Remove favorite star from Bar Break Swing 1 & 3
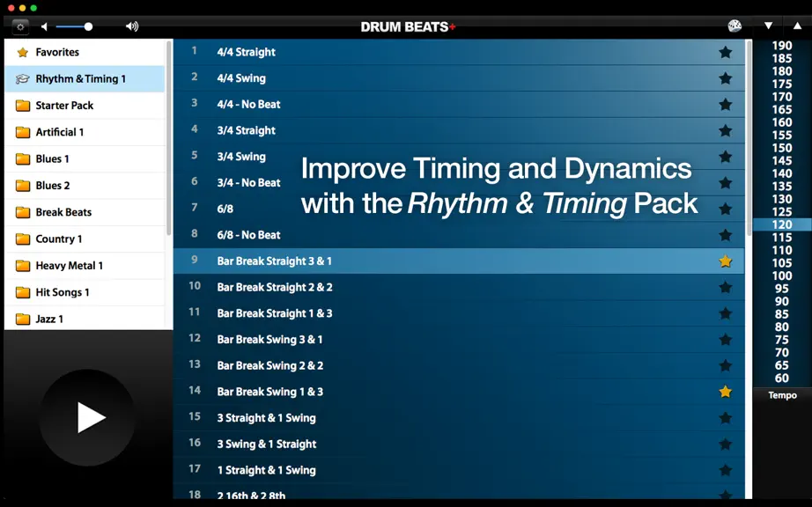812x507 pixels. pos(725,392)
